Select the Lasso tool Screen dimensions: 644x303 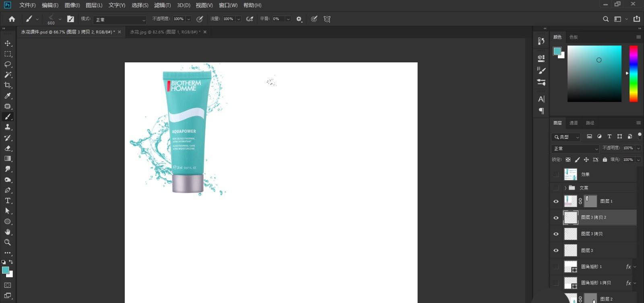[8, 64]
